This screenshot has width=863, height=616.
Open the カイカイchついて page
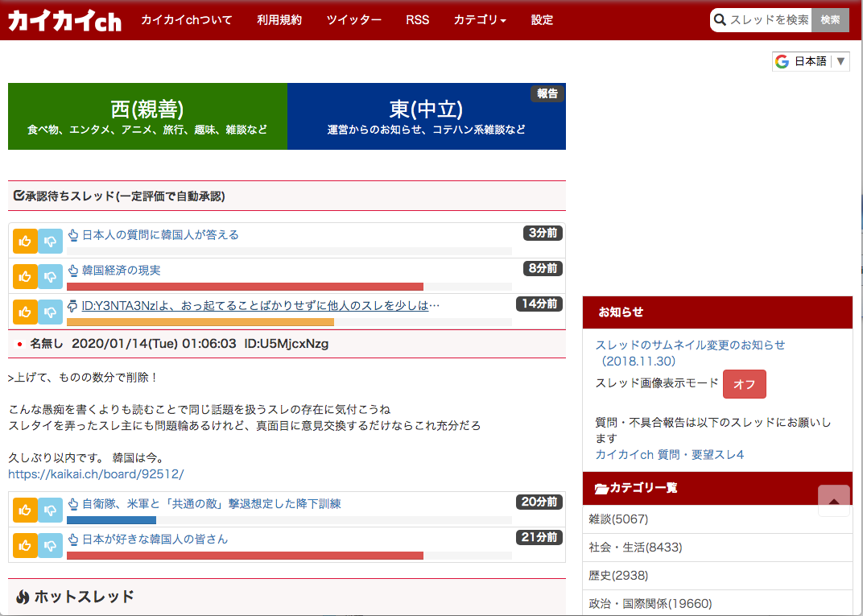click(187, 20)
